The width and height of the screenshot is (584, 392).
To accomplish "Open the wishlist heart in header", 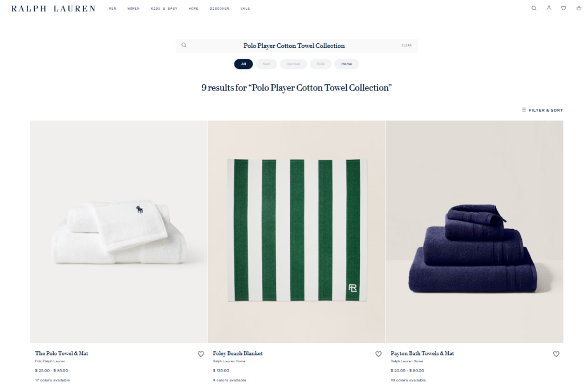I will pyautogui.click(x=563, y=8).
